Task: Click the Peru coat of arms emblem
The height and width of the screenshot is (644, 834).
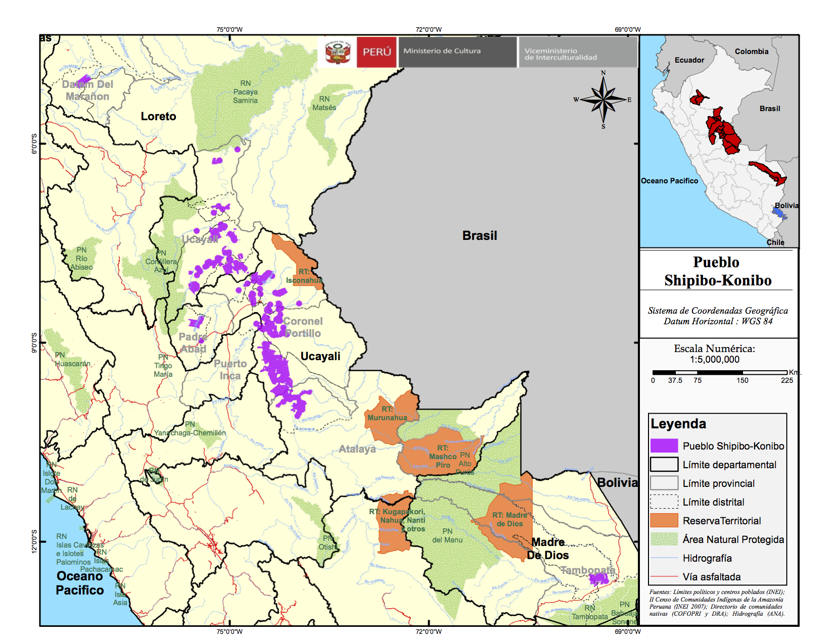Action: point(338,52)
